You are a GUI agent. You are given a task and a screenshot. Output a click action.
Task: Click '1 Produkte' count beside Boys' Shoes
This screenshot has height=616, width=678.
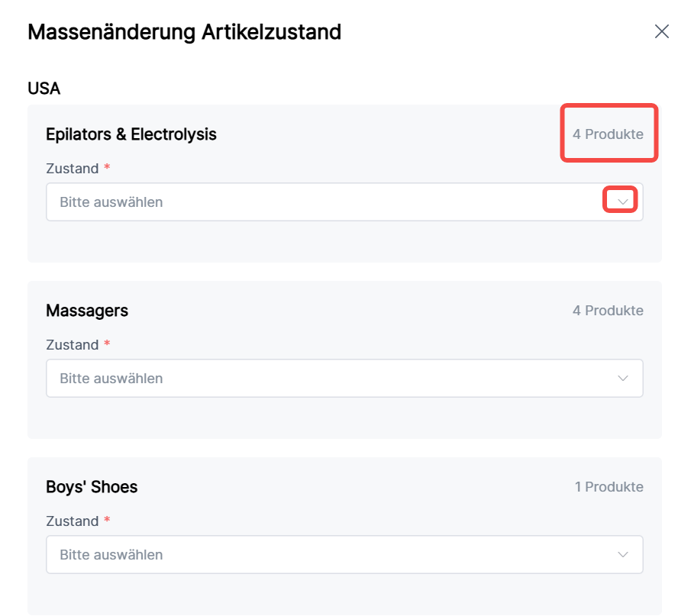[x=609, y=487]
